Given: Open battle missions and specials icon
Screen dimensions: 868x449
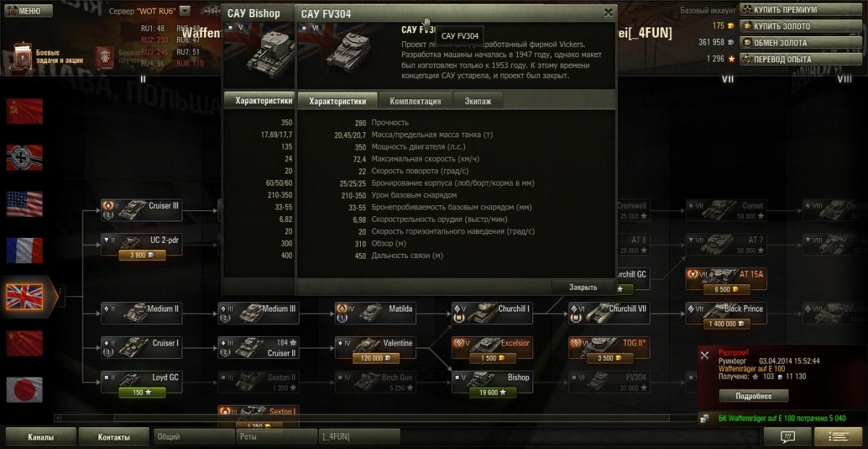Looking at the screenshot, I should 22,56.
